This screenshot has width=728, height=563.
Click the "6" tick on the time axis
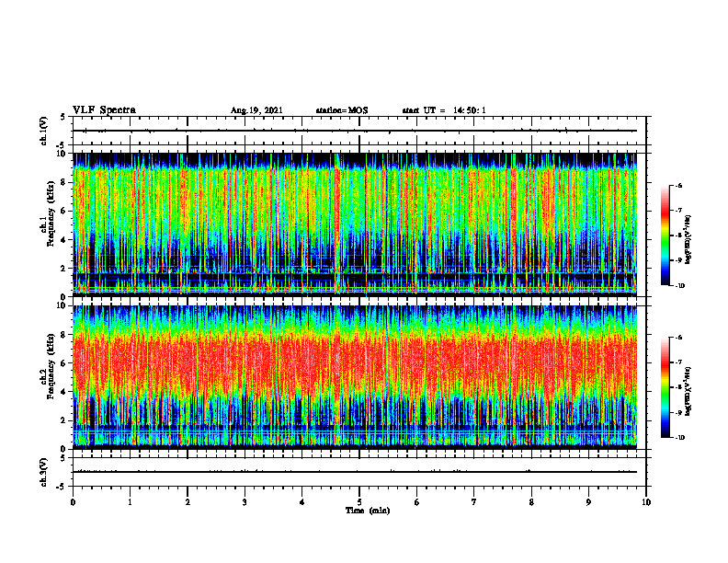(x=417, y=502)
